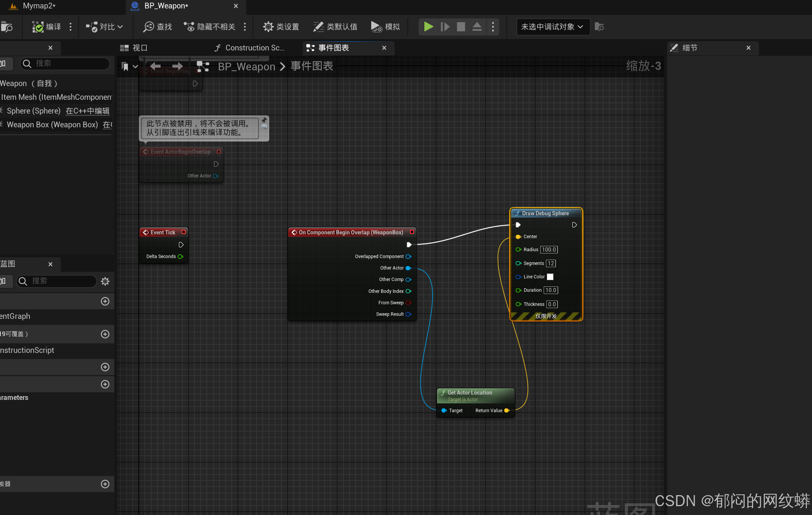Click the Radius value field
This screenshot has height=515, width=812.
coord(549,250)
